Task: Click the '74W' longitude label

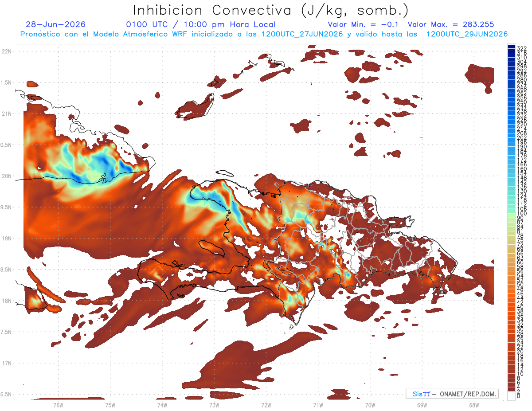Action: pyautogui.click(x=162, y=405)
